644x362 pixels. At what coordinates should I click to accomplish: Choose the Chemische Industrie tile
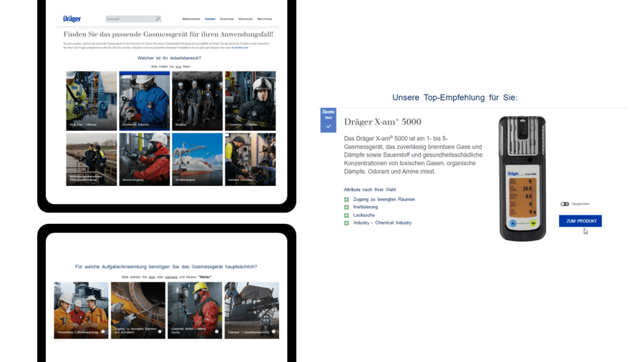[x=144, y=101]
